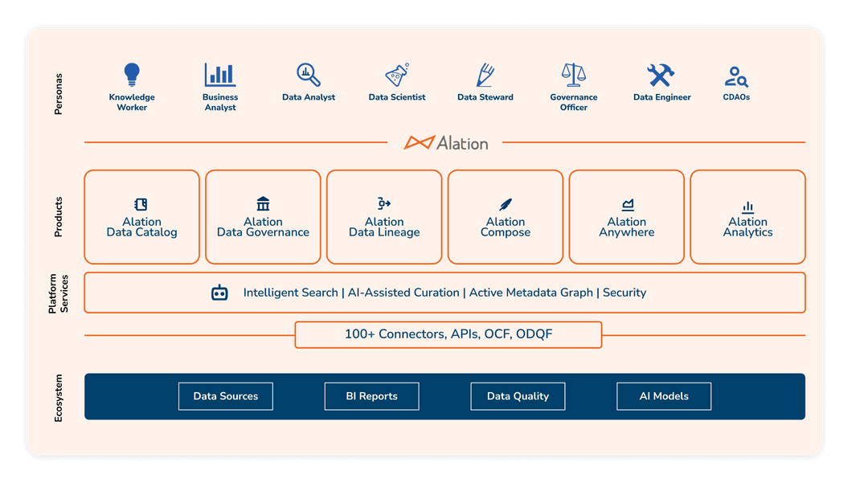
Task: Select the BI Reports ecosystem box
Action: [372, 396]
